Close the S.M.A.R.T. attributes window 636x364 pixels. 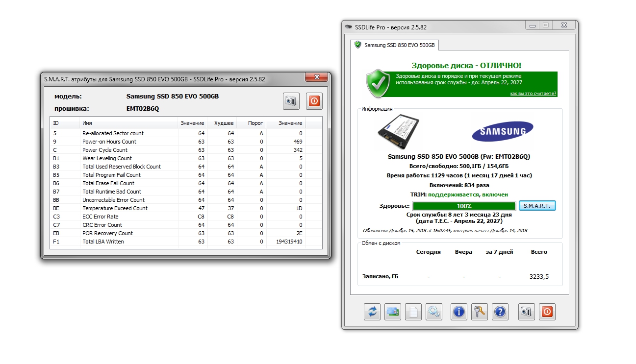(x=316, y=77)
